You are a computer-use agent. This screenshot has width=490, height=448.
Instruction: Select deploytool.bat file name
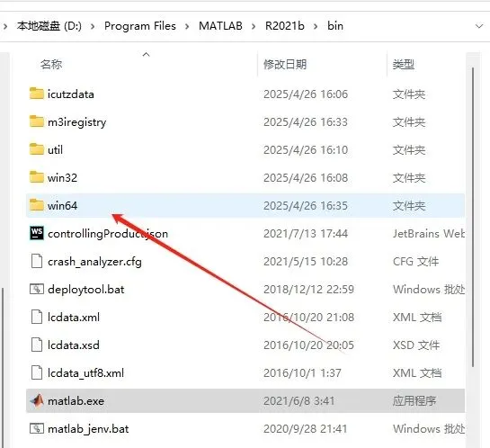86,290
